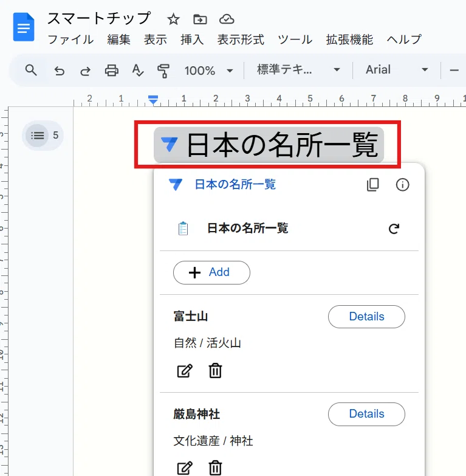Edit the 厳島神社 entry
The image size is (466, 476).
(x=185, y=468)
